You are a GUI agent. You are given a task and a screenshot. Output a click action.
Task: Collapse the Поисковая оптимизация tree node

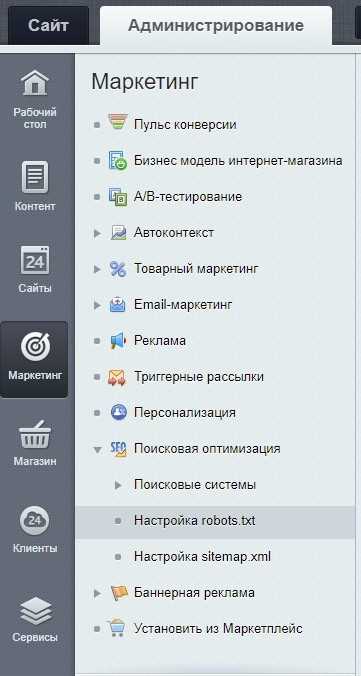(97, 449)
